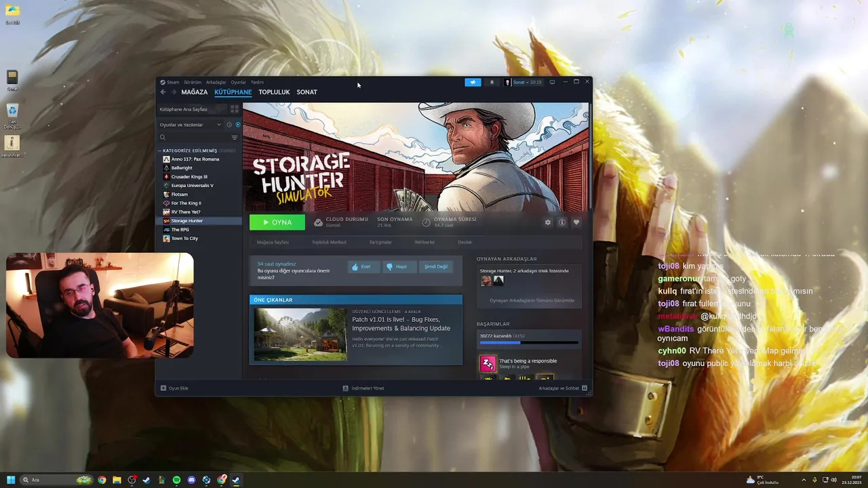The image size is (868, 488).
Task: Open Discord from taskbar
Action: coord(191,480)
